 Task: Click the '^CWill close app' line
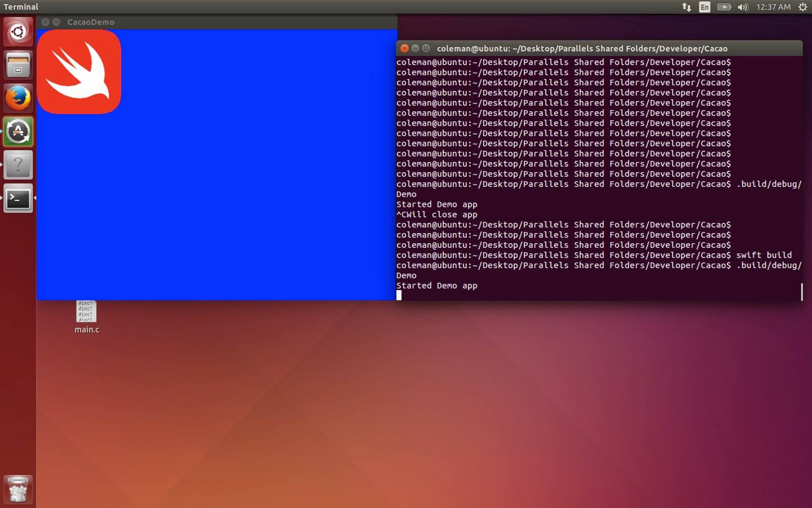click(437, 214)
